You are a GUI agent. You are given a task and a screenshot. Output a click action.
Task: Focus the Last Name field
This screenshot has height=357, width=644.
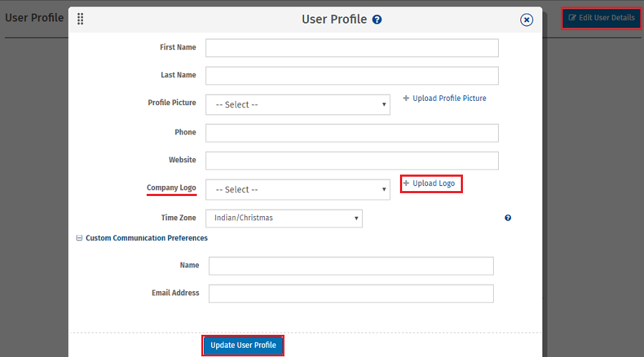[x=351, y=76]
